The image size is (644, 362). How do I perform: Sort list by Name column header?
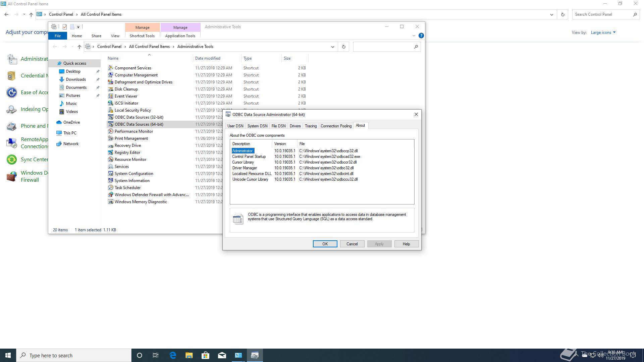click(150, 58)
